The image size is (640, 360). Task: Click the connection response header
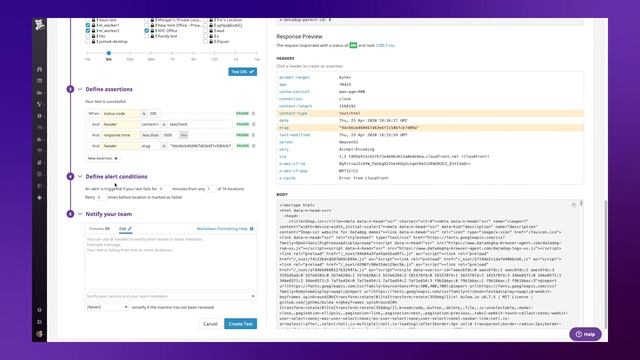pyautogui.click(x=291, y=99)
